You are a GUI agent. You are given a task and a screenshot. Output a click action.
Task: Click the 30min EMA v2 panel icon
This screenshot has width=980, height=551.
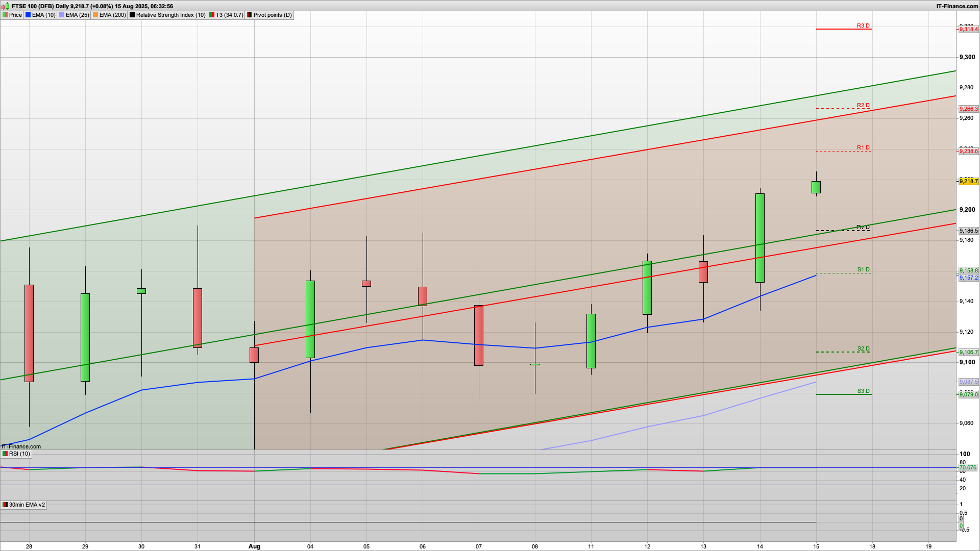pos(5,505)
